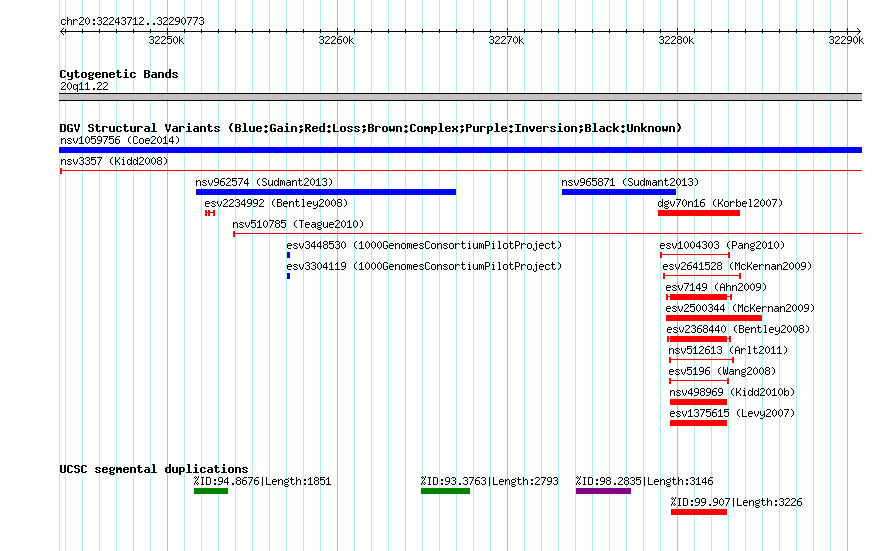890x551 pixels.
Task: Select the thin red esv2641528 line
Action: (702, 276)
